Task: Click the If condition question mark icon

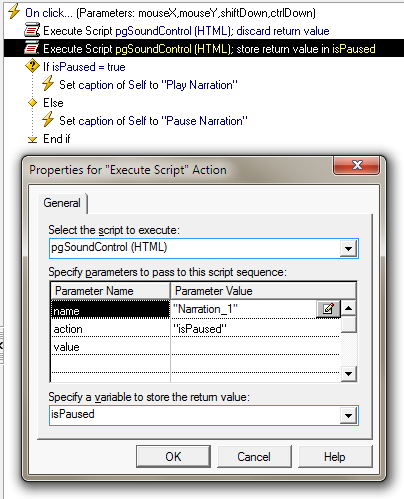Action: coord(32,66)
